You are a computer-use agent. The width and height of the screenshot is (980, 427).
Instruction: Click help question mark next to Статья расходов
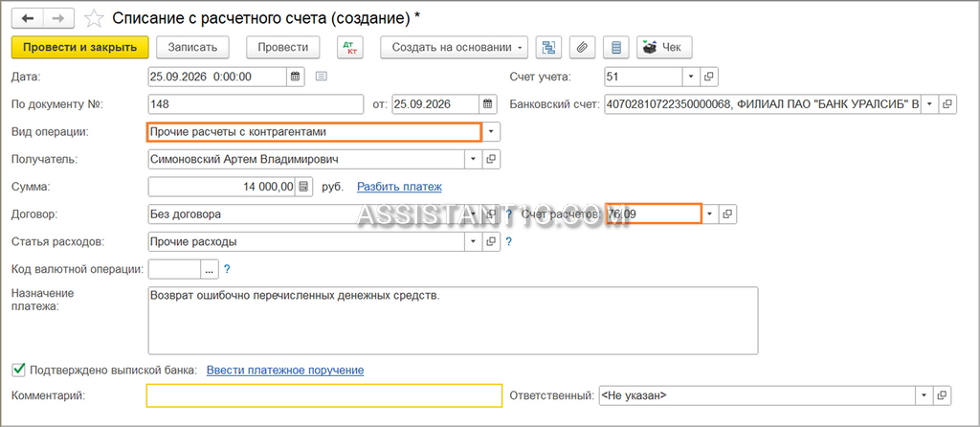(509, 241)
